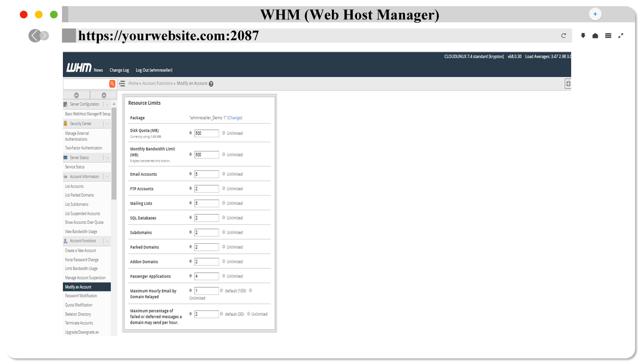The height and width of the screenshot is (364, 644).
Task: Collapse the Account Information section chevron
Action: click(x=107, y=177)
